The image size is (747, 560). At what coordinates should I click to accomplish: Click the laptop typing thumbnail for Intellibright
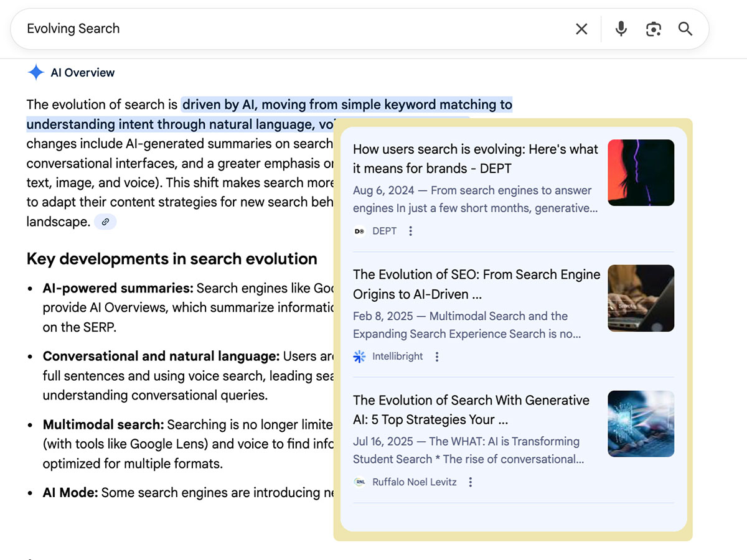click(641, 298)
